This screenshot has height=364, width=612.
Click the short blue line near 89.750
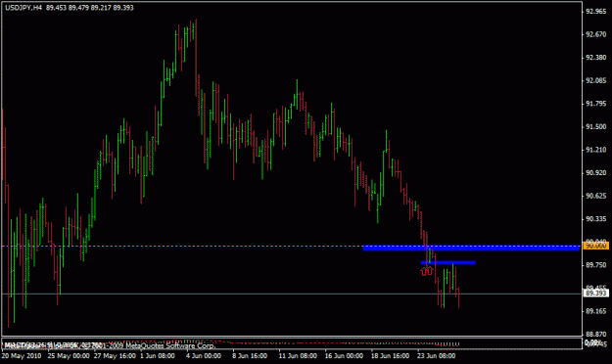tap(448, 262)
